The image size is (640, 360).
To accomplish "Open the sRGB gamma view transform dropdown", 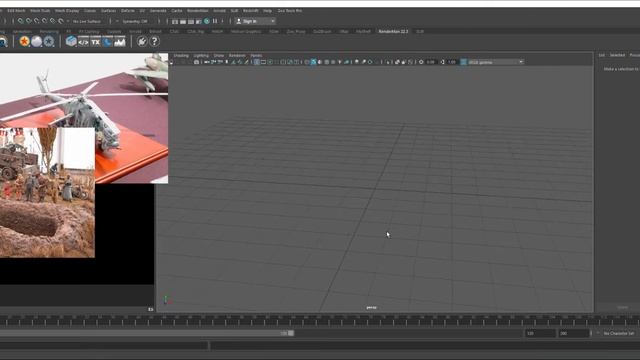I will [495, 62].
